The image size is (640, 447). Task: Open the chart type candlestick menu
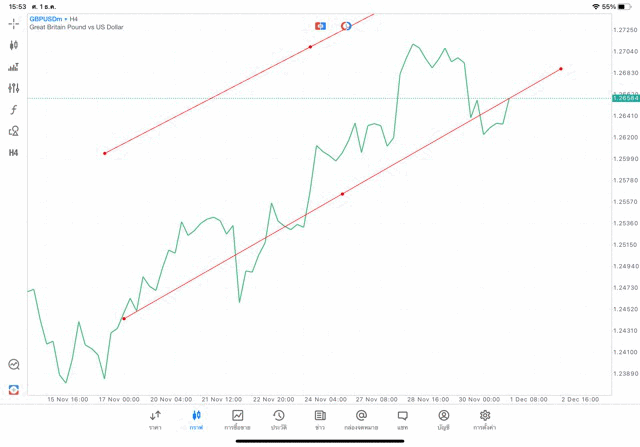coord(14,45)
